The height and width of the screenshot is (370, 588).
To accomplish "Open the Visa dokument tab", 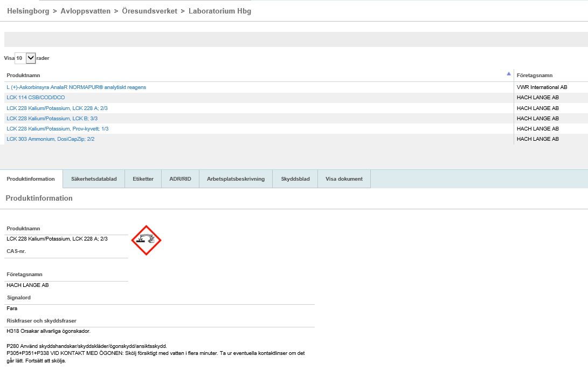I will pos(344,179).
